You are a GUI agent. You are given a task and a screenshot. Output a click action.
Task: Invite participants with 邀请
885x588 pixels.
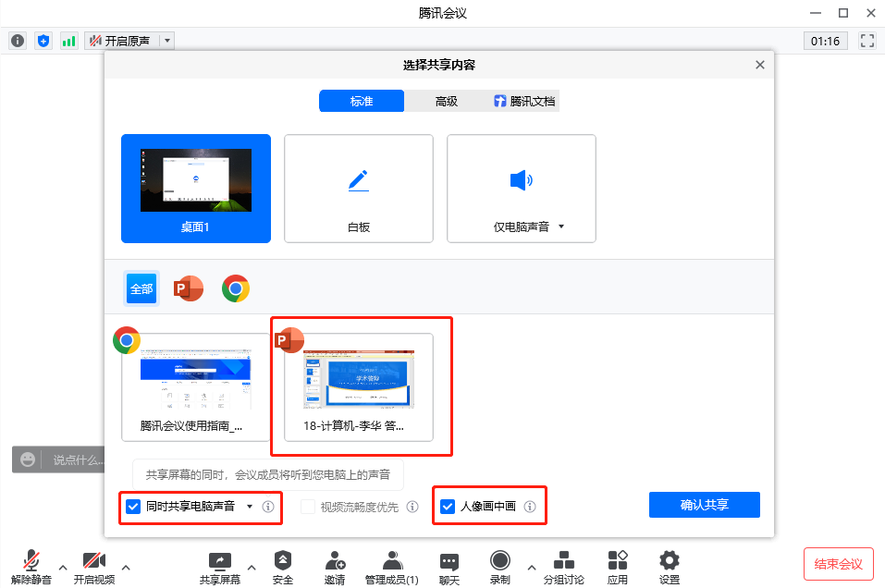pos(335,567)
